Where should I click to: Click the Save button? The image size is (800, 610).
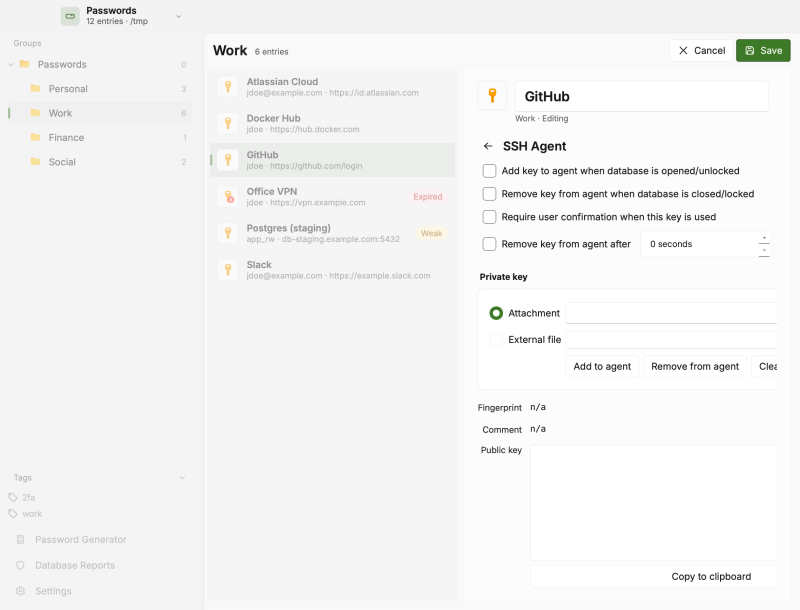tap(763, 50)
